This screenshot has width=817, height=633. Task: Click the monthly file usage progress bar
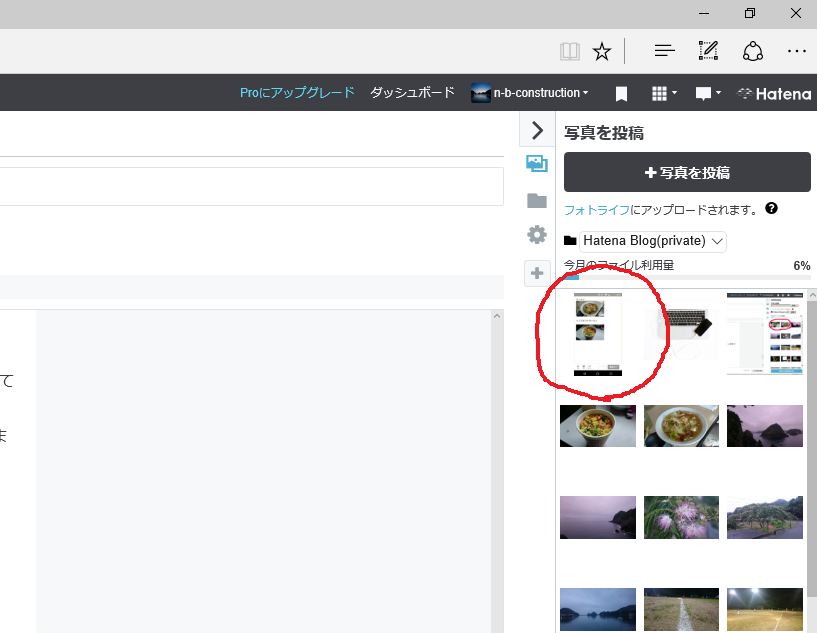click(x=687, y=277)
